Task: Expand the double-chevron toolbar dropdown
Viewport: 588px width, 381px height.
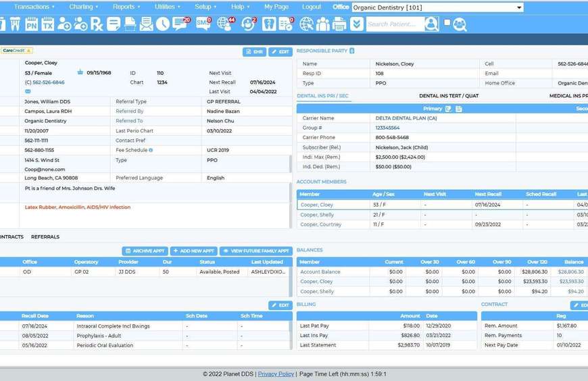Action: [x=357, y=24]
